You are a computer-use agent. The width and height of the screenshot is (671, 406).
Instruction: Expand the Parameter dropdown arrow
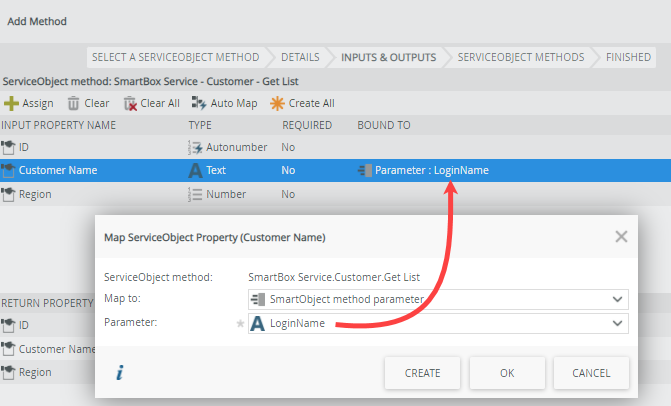coord(617,323)
